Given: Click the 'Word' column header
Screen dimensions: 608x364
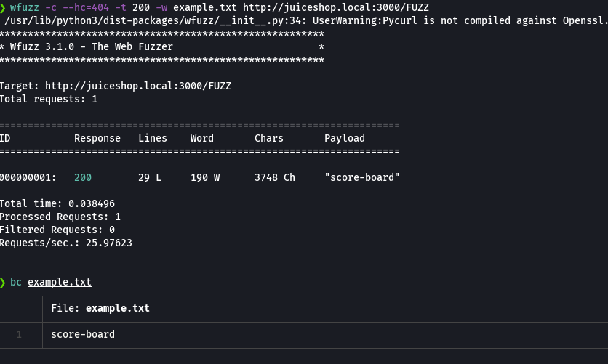Looking at the screenshot, I should pyautogui.click(x=202, y=138).
